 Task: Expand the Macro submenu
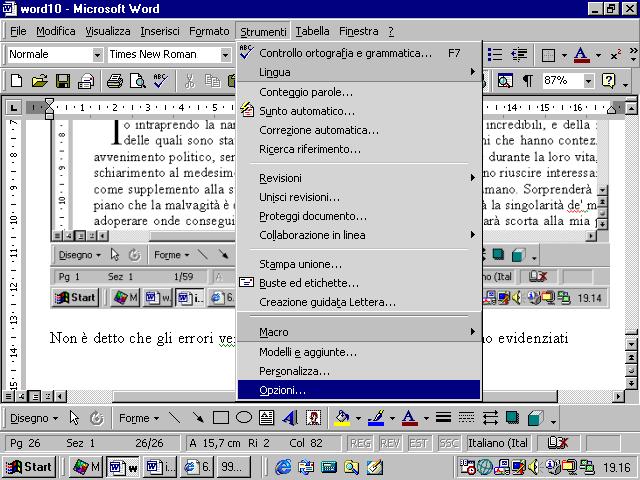click(358, 332)
